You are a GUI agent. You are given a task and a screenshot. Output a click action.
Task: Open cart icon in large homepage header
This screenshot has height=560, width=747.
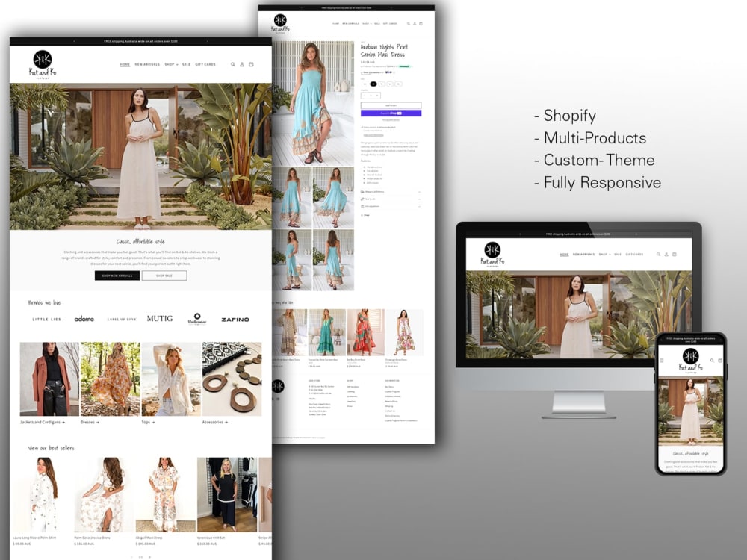(251, 64)
